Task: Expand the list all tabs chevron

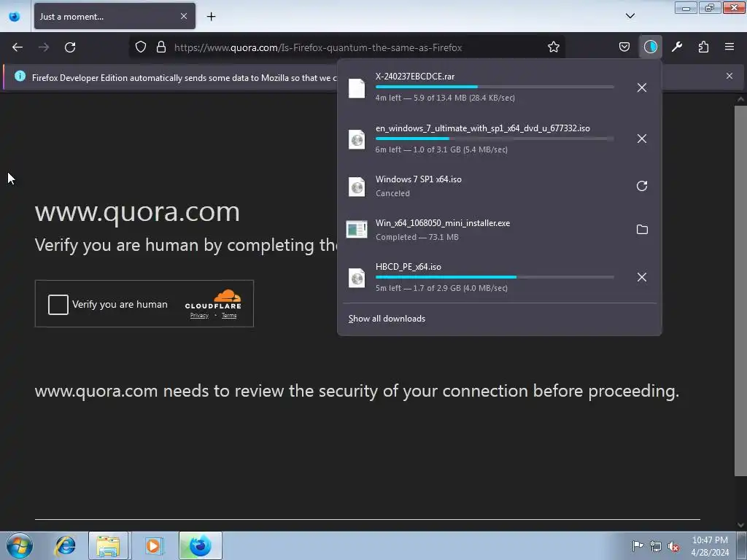Action: [x=630, y=16]
